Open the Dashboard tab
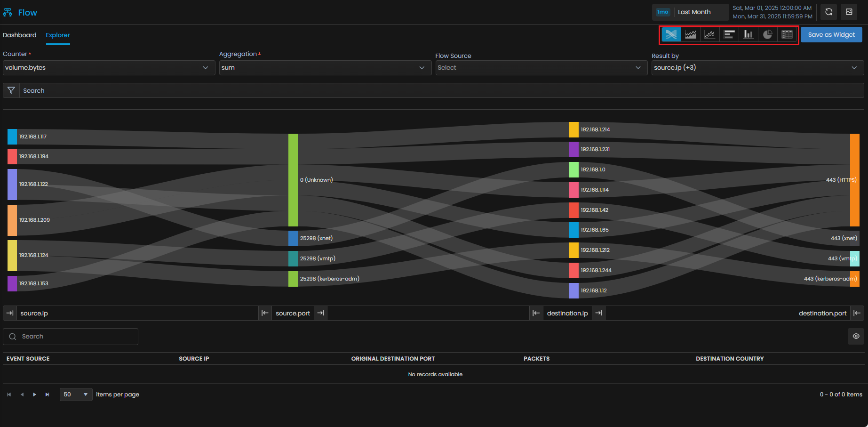Image resolution: width=868 pixels, height=427 pixels. point(20,35)
